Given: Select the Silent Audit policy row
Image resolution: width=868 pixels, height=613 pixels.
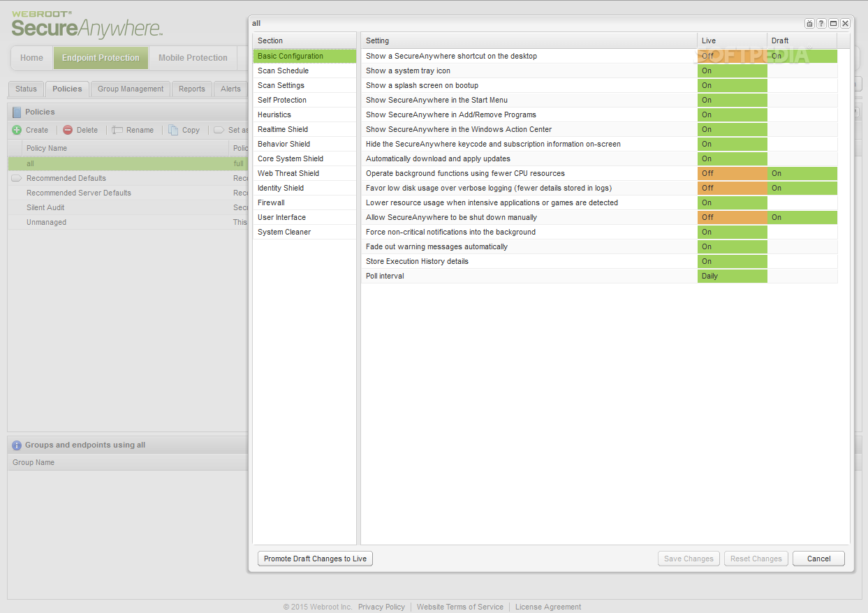Looking at the screenshot, I should point(128,207).
